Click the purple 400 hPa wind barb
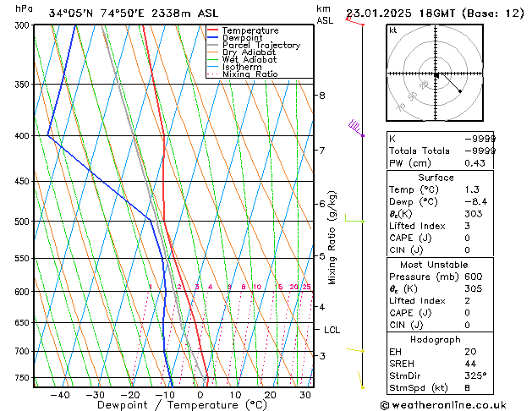This screenshot has width=532, height=411. pos(356,129)
